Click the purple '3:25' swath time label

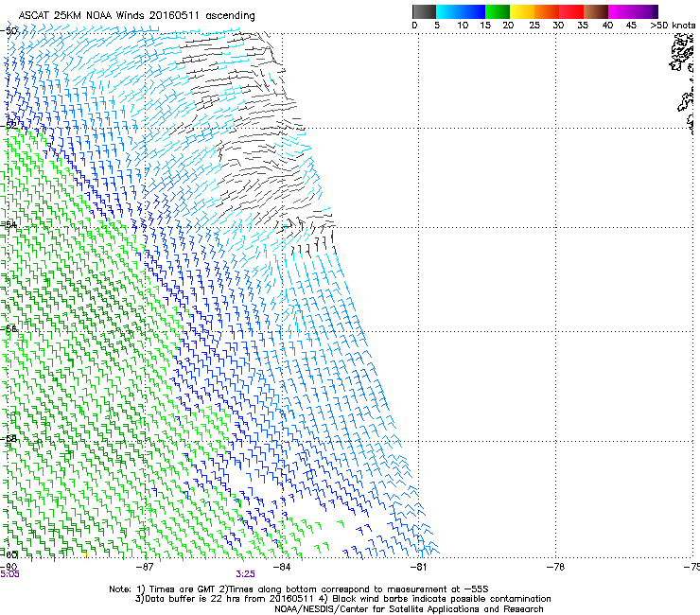(246, 574)
